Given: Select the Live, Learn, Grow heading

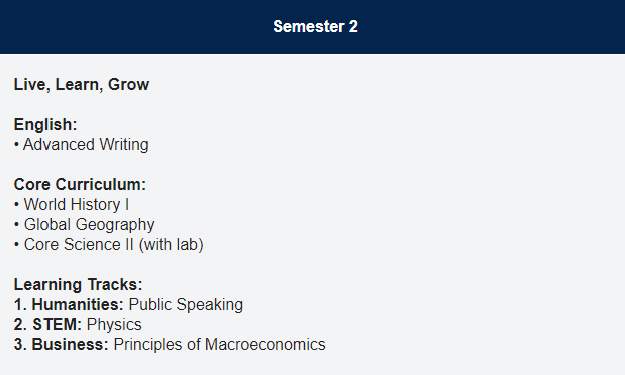Looking at the screenshot, I should pos(81,84).
